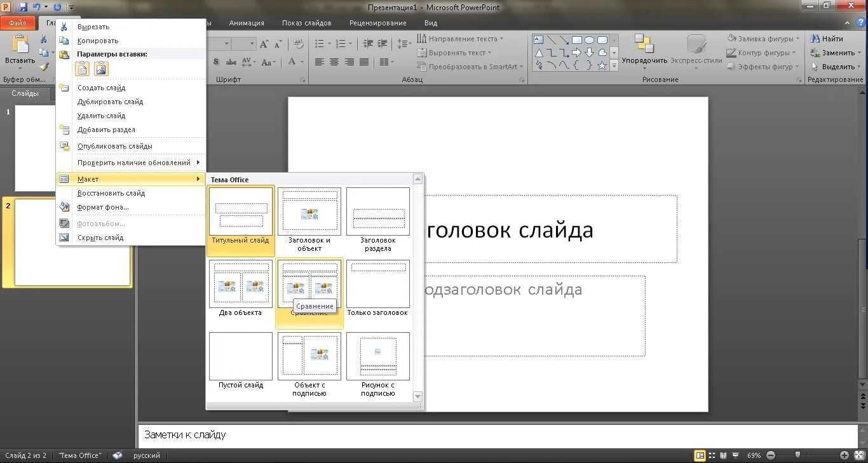Click the Undo arrow icon
868x463 pixels.
[x=37, y=7]
